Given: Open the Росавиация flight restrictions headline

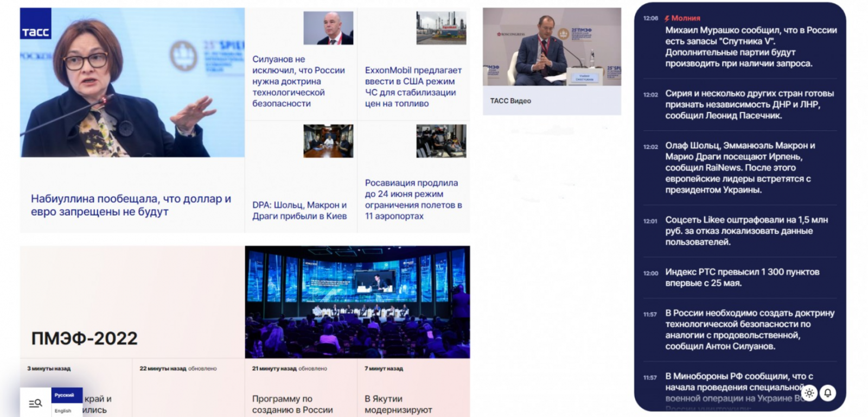Looking at the screenshot, I should pos(413,199).
